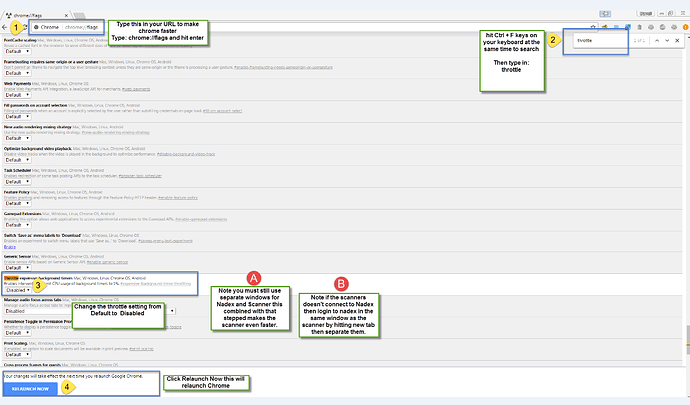Click the trash can extension icon

639,27
